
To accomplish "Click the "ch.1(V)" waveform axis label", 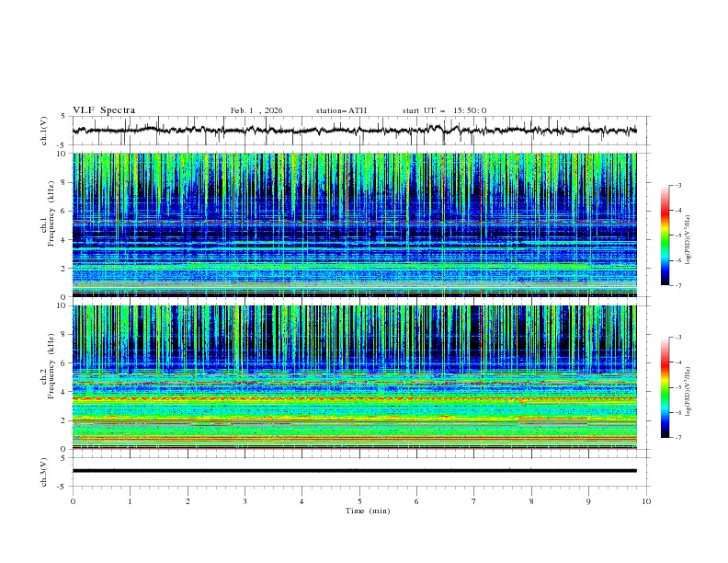I will (x=44, y=131).
